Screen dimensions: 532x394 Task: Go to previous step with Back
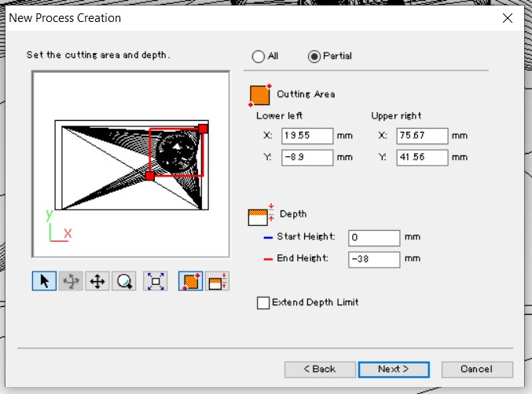(x=320, y=369)
